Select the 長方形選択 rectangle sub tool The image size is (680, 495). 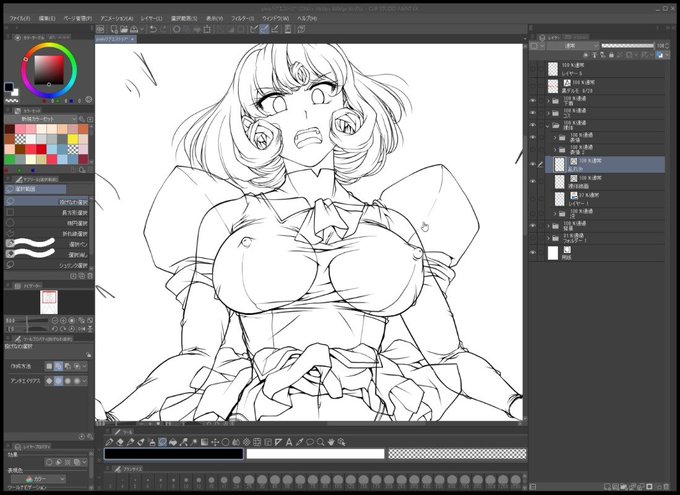click(48, 213)
